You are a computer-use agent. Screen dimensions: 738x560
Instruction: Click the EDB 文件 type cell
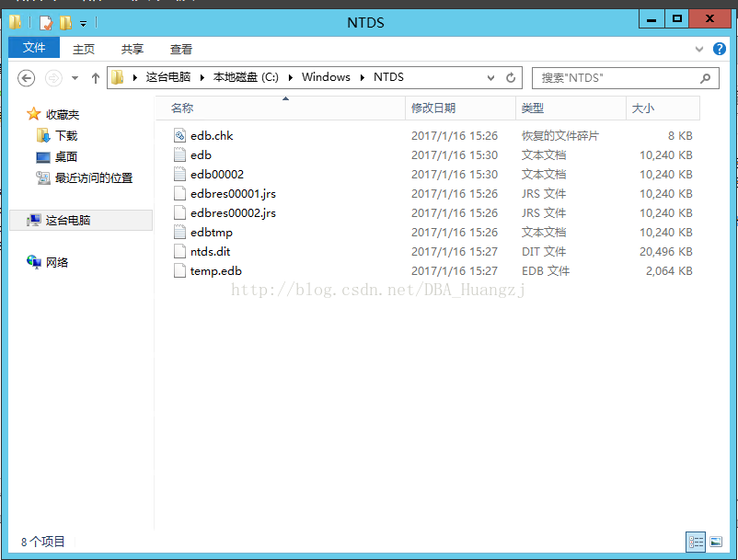(546, 271)
